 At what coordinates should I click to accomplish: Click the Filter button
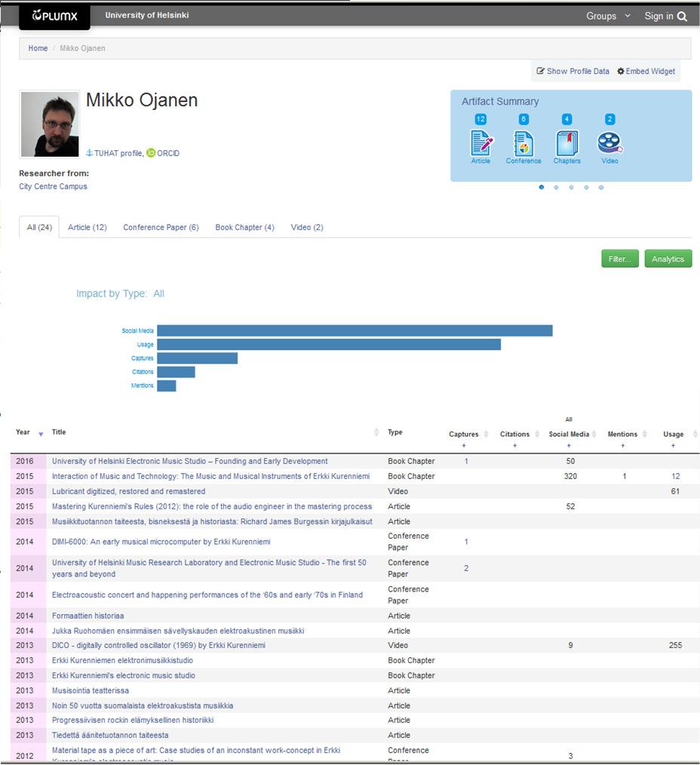[x=619, y=259]
